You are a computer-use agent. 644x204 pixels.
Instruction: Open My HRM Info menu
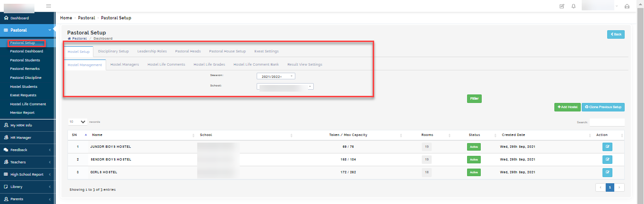[28, 125]
